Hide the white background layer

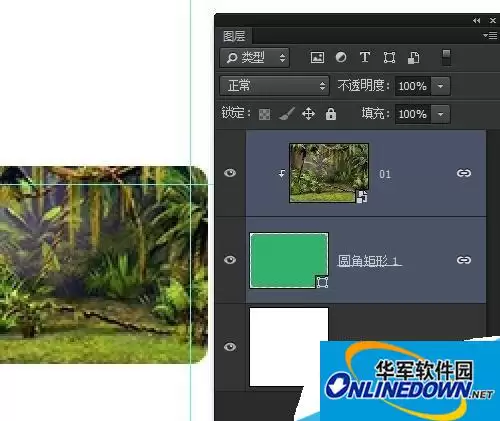pyautogui.click(x=230, y=347)
